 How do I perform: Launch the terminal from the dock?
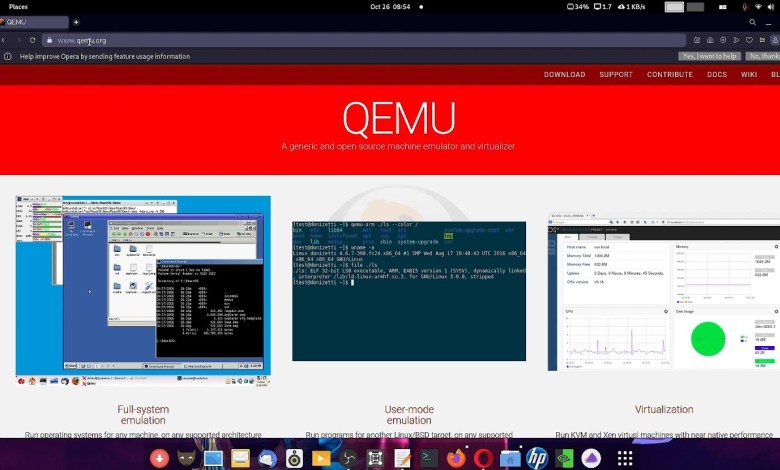(429, 458)
